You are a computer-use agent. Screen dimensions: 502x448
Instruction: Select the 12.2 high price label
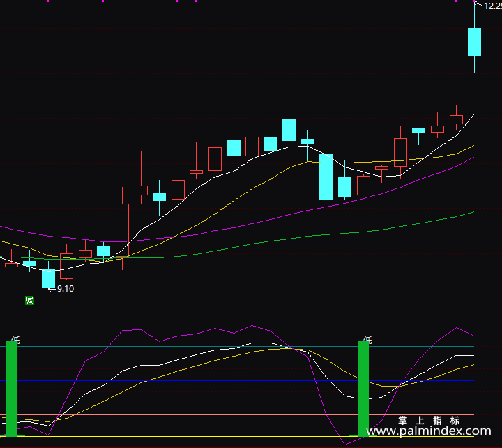[x=493, y=6]
